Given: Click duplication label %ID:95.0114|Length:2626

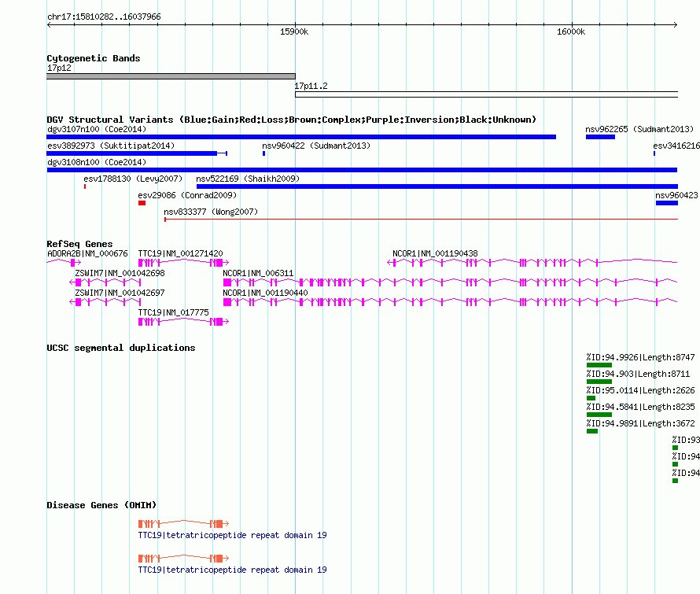Looking at the screenshot, I should [640, 390].
